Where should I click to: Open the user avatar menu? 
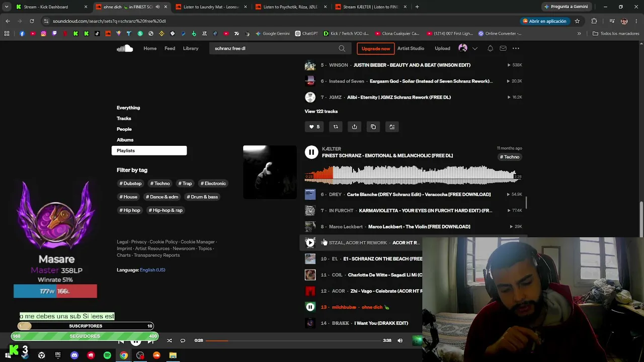[x=463, y=48]
